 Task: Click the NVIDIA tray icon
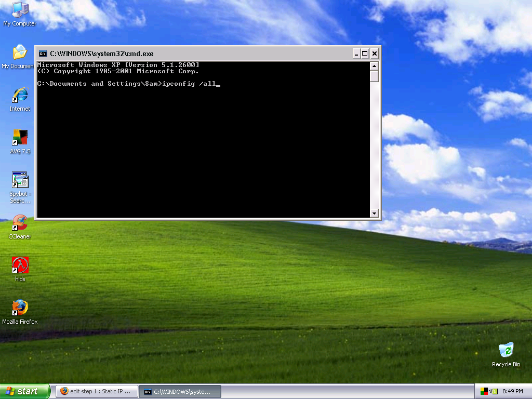[x=494, y=391]
